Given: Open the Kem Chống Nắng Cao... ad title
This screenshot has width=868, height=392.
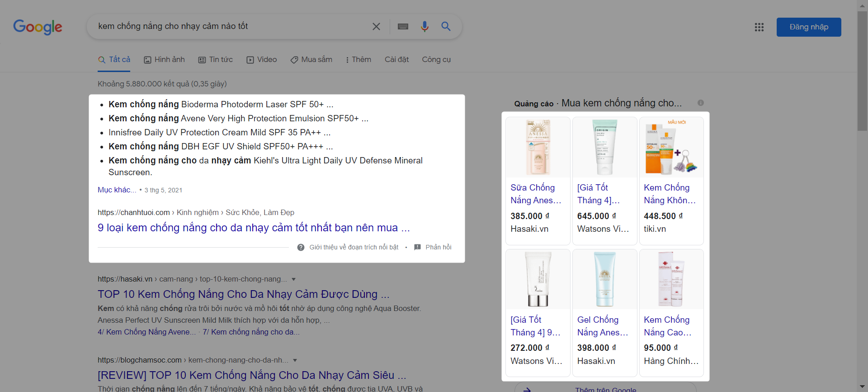Looking at the screenshot, I should coord(668,326).
